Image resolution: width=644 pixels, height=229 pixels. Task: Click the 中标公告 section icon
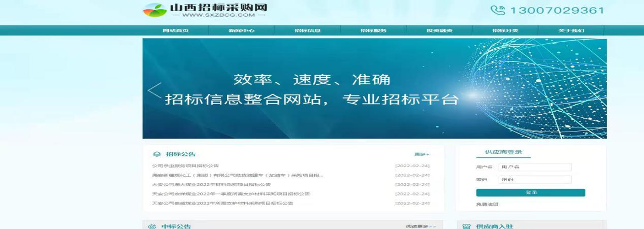[x=152, y=226]
